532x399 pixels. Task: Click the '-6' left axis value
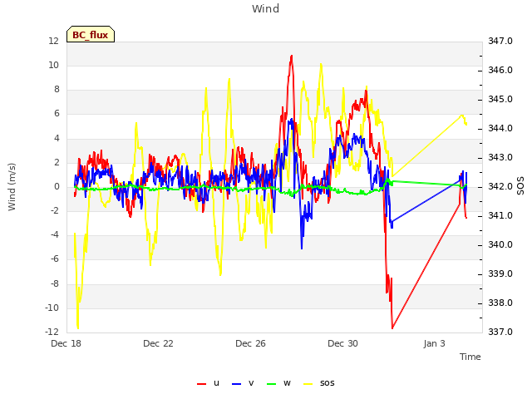[55, 259]
